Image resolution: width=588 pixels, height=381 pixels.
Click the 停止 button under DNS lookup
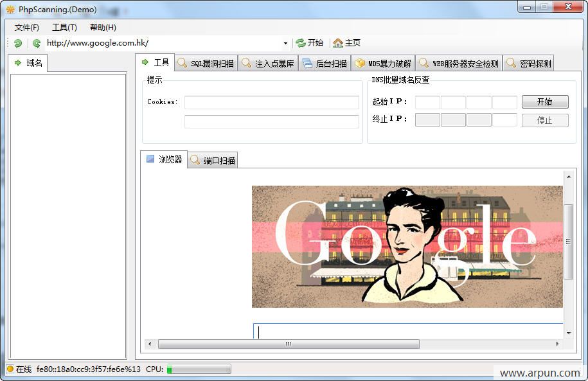[544, 120]
